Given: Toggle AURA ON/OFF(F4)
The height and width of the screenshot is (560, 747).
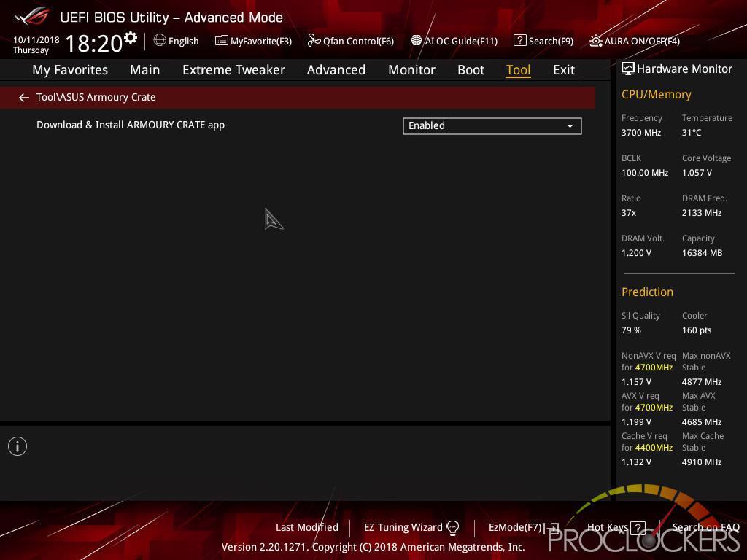Looking at the screenshot, I should pyautogui.click(x=635, y=41).
